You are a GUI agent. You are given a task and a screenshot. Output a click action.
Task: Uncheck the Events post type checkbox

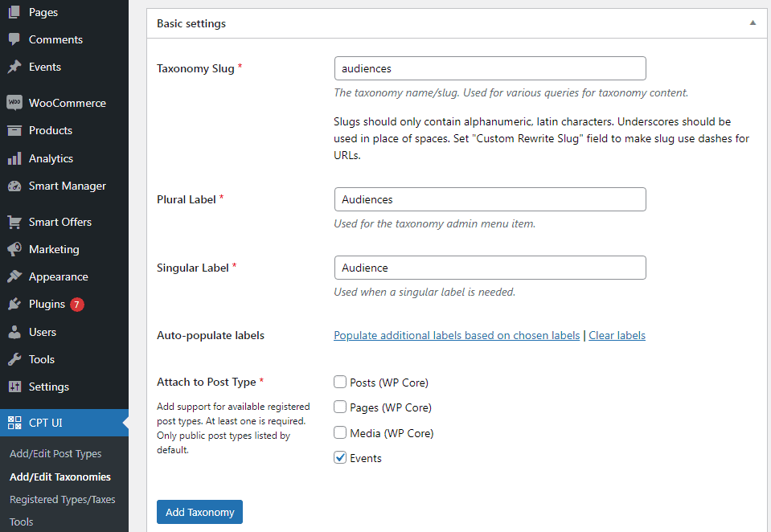[x=341, y=458]
